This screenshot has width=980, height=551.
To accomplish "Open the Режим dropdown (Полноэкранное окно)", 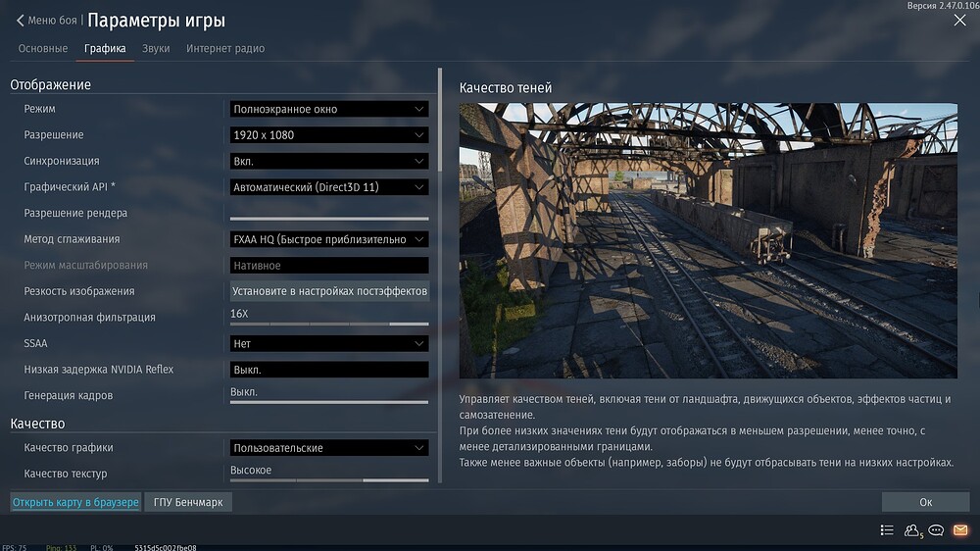I will click(329, 109).
